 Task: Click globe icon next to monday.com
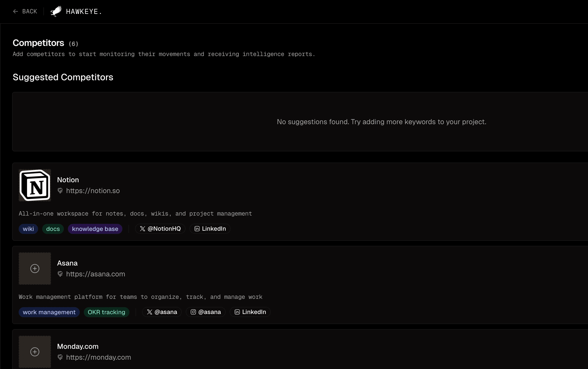click(60, 357)
